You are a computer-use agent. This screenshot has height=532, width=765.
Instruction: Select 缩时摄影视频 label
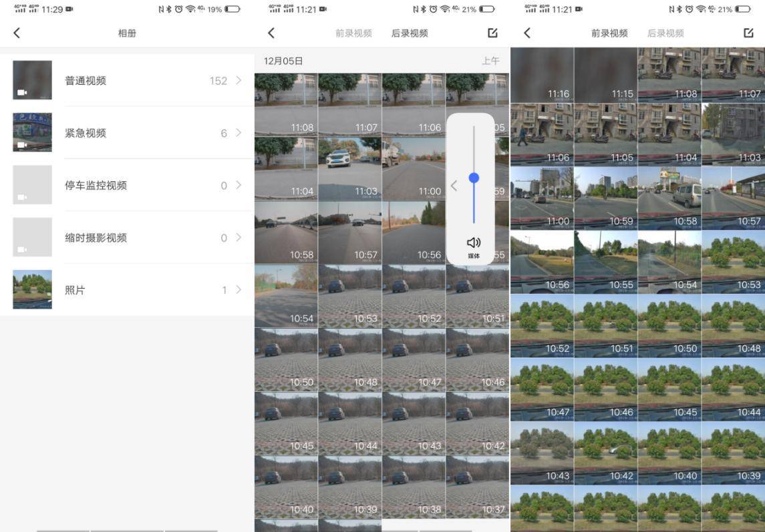pyautogui.click(x=96, y=238)
